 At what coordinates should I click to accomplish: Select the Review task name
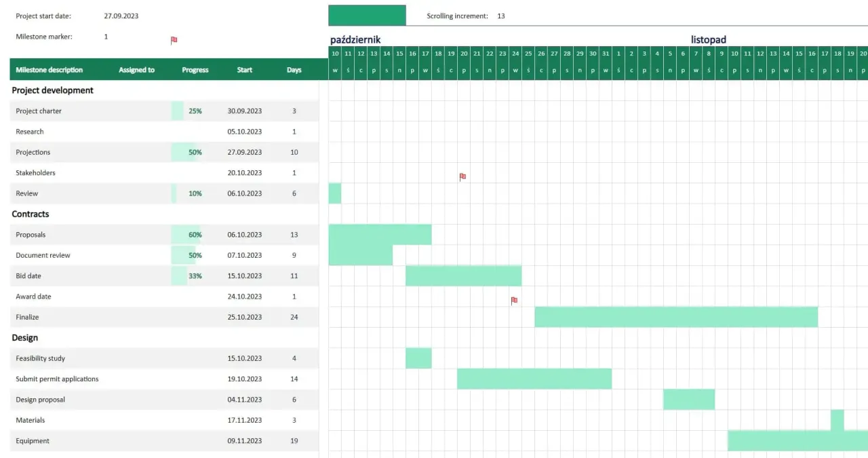click(x=27, y=193)
